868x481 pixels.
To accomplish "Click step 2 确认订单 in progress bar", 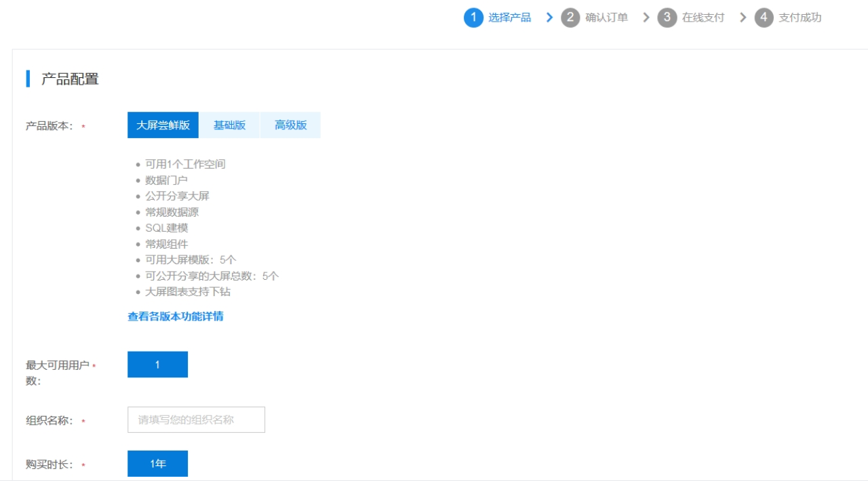I will 595,18.
